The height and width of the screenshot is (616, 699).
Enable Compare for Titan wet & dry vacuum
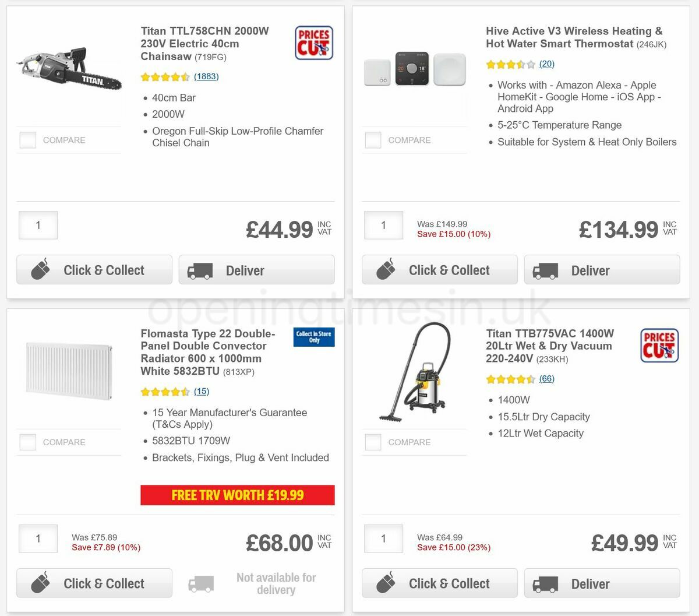tap(373, 442)
